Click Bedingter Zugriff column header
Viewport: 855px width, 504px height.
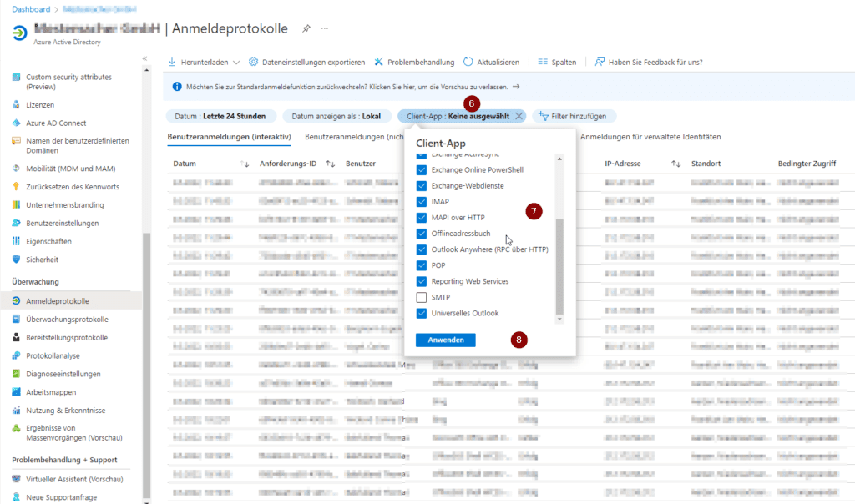[807, 164]
